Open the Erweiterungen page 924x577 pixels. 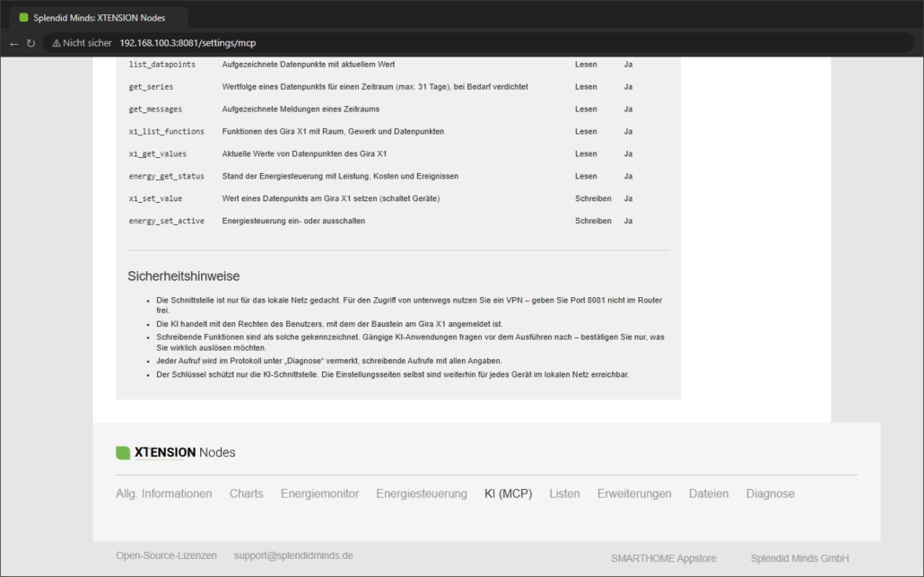(634, 494)
